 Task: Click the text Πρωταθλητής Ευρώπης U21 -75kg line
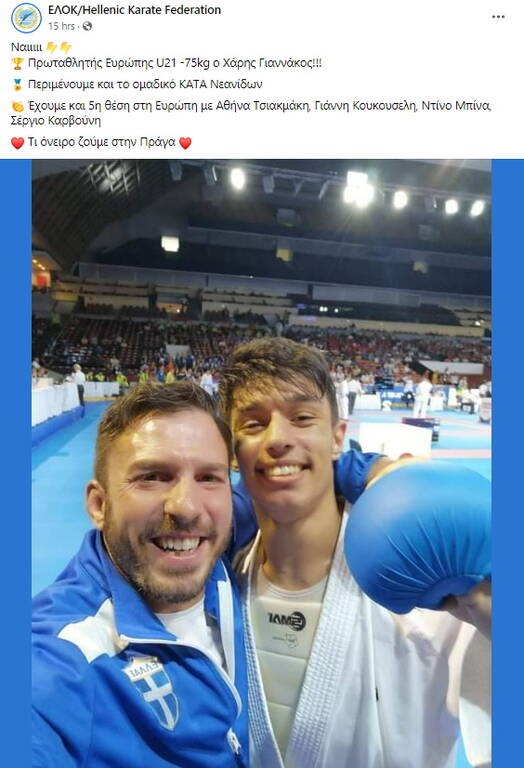[175, 63]
